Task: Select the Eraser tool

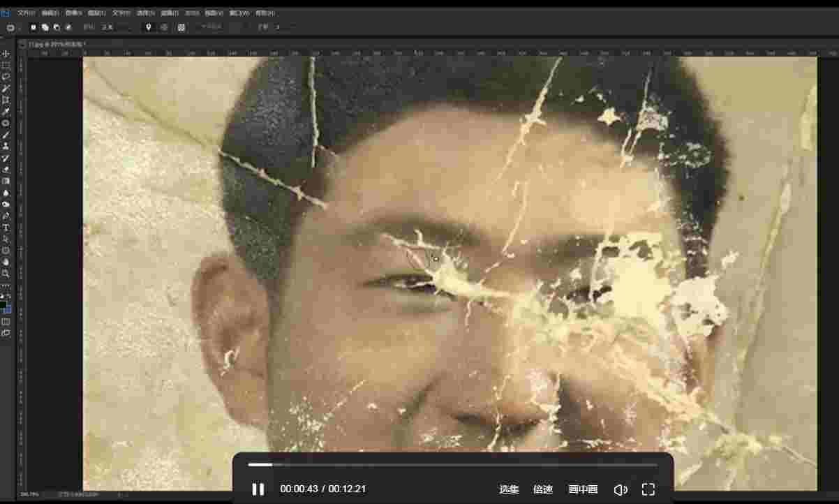Action: pyautogui.click(x=6, y=169)
